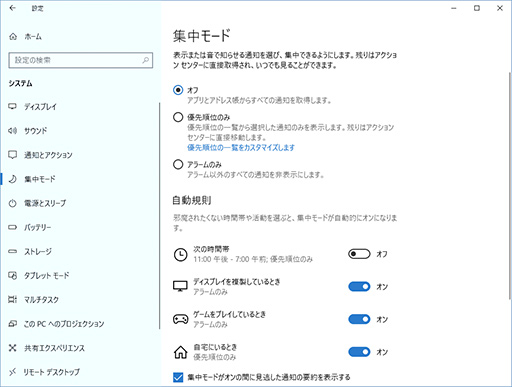Image resolution: width=512 pixels, height=387 pixels.
Task: Click the サウンド speaker icon
Action: (12, 131)
